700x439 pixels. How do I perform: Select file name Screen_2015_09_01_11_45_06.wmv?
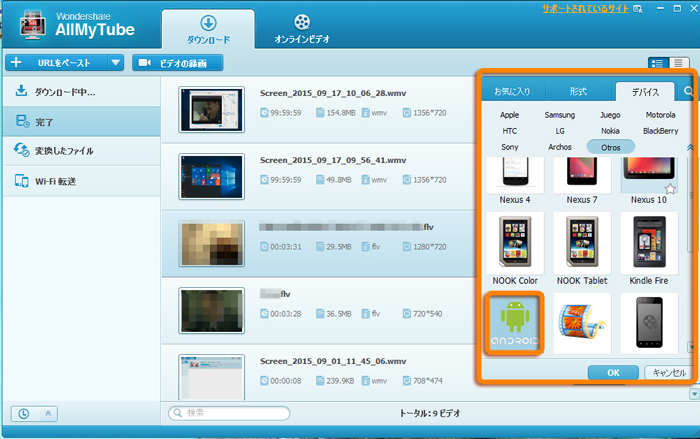(333, 361)
